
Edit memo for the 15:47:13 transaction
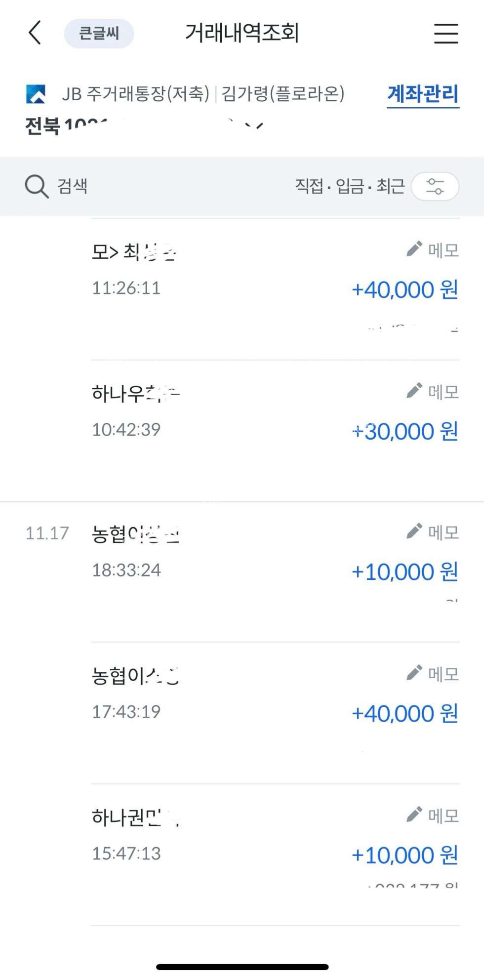tap(433, 816)
